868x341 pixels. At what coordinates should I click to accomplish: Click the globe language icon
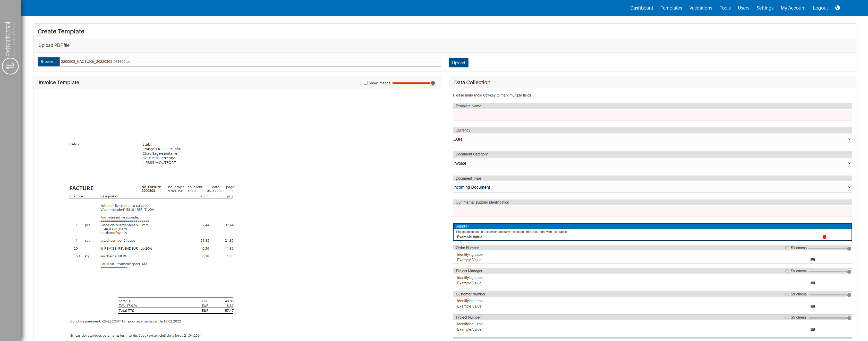tap(837, 8)
